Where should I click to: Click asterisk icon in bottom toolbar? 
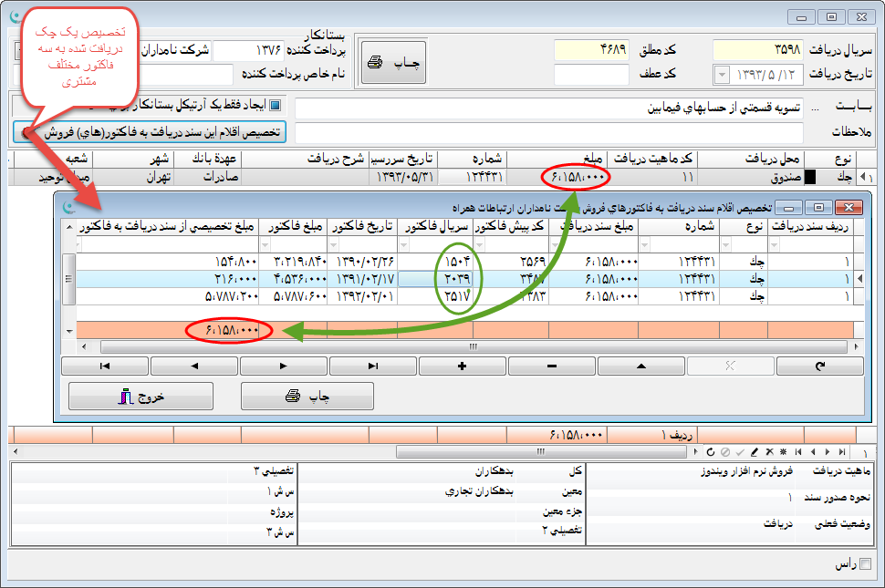tap(784, 452)
